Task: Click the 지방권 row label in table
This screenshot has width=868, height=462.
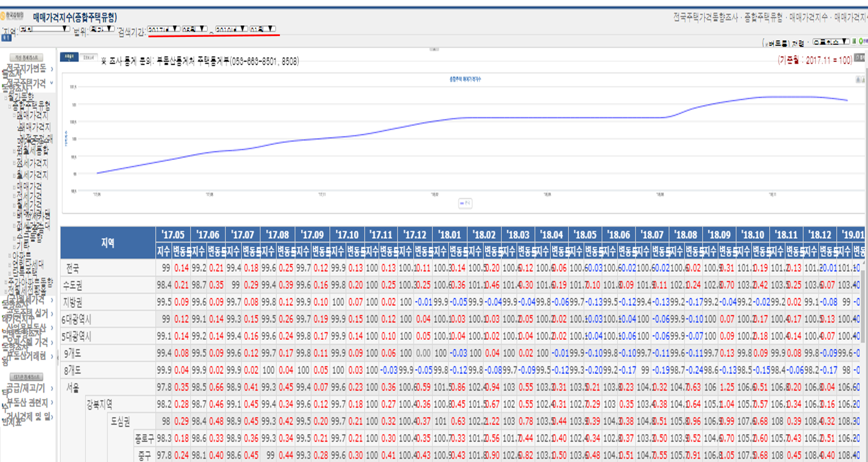Action: 72,302
